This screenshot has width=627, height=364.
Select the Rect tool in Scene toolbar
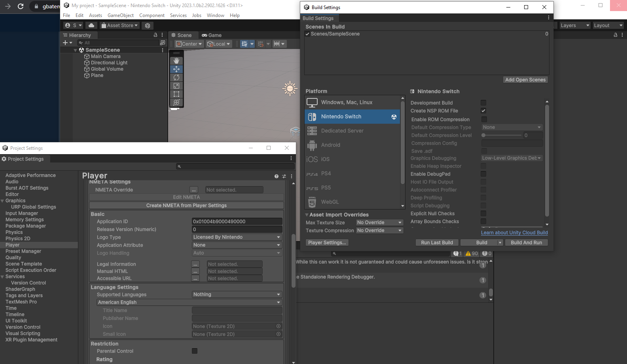coord(176,94)
